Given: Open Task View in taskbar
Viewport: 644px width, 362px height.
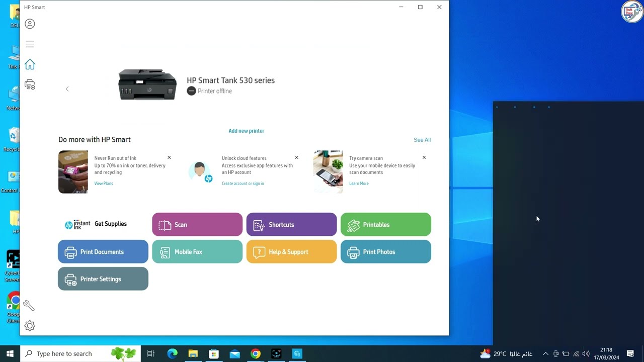Looking at the screenshot, I should point(151,353).
